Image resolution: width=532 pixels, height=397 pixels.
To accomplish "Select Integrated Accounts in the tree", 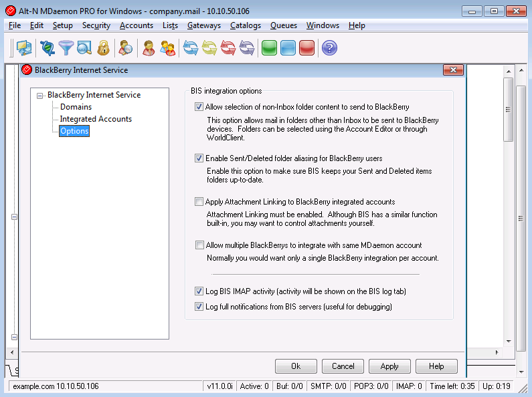I will click(96, 119).
